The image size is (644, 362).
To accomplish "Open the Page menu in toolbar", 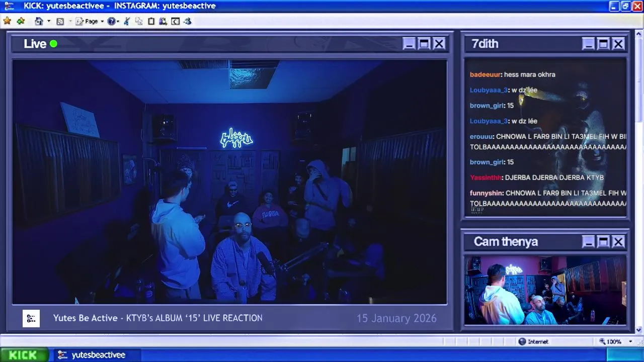I will click(87, 21).
